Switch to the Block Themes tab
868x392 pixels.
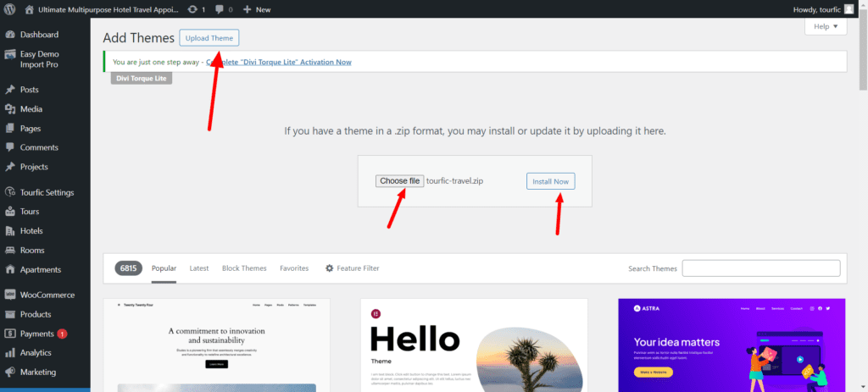[x=244, y=268]
